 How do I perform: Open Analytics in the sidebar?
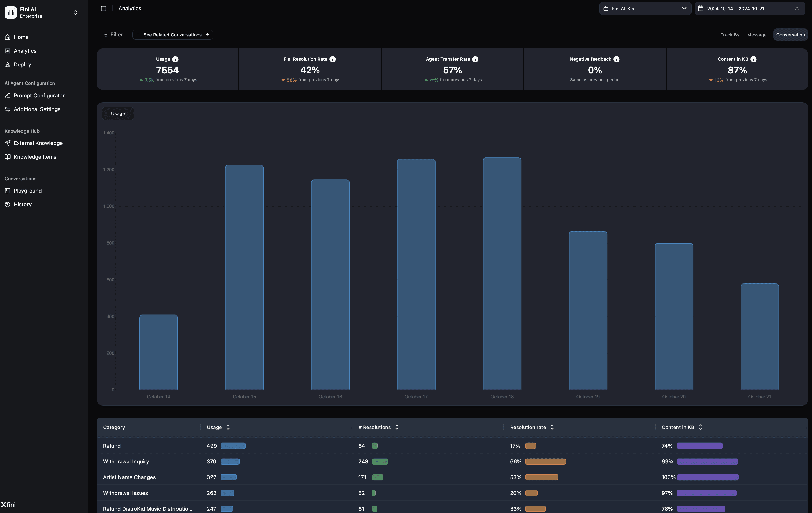pos(25,51)
